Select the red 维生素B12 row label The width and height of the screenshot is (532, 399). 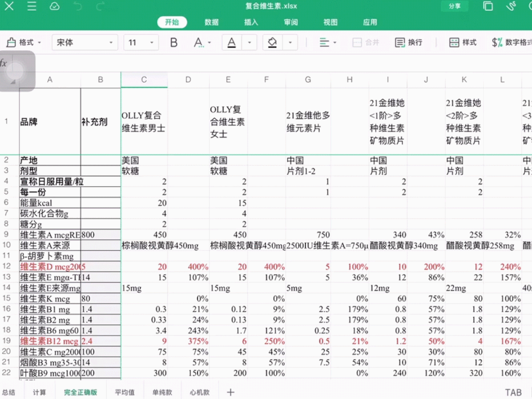pos(50,341)
